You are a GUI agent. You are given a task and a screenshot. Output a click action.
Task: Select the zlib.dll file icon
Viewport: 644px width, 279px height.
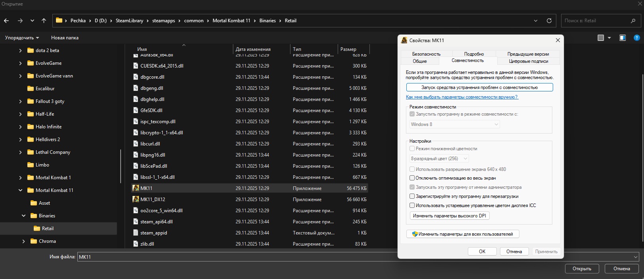(x=136, y=244)
